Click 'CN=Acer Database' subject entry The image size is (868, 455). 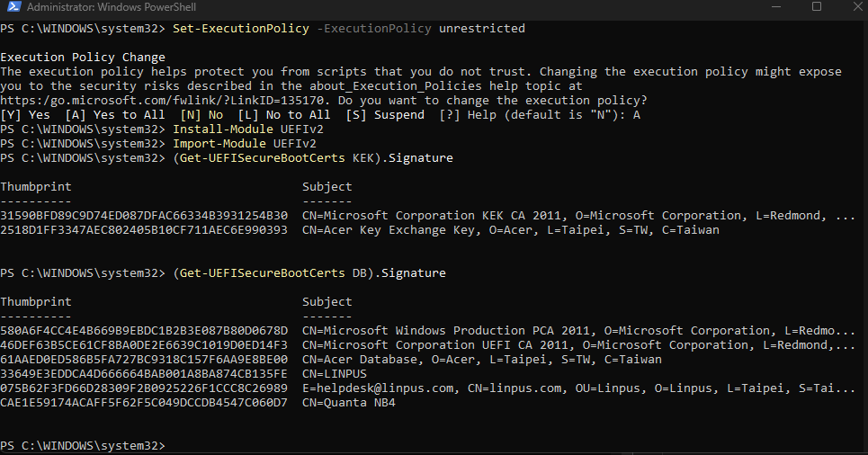click(482, 360)
